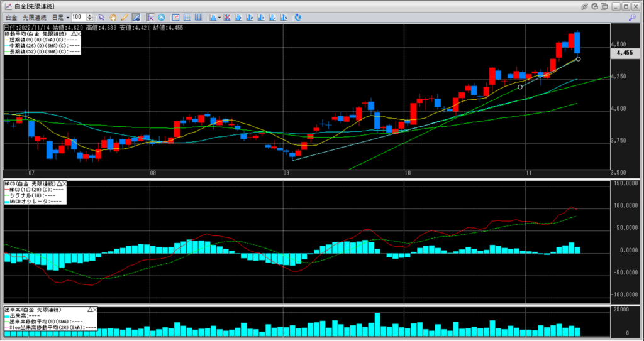
Task: Activate the hand pan tool
Action: [113, 17]
